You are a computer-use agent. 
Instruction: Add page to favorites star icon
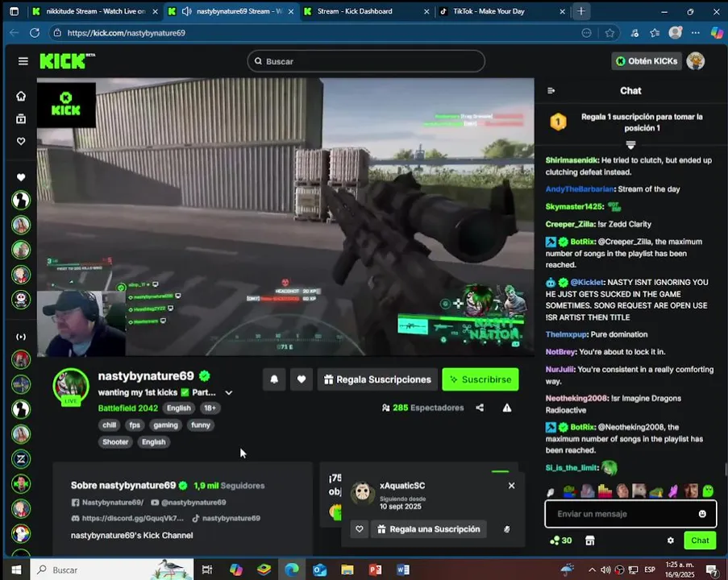point(609,33)
